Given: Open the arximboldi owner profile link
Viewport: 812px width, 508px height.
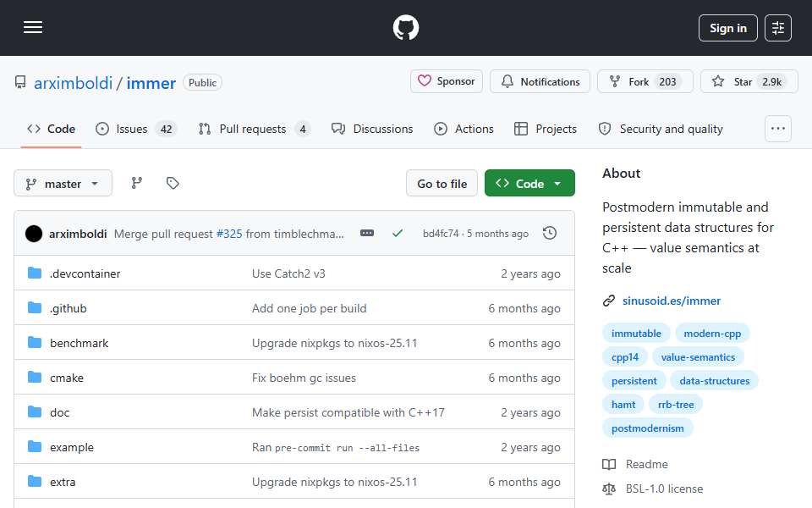Looking at the screenshot, I should (73, 83).
